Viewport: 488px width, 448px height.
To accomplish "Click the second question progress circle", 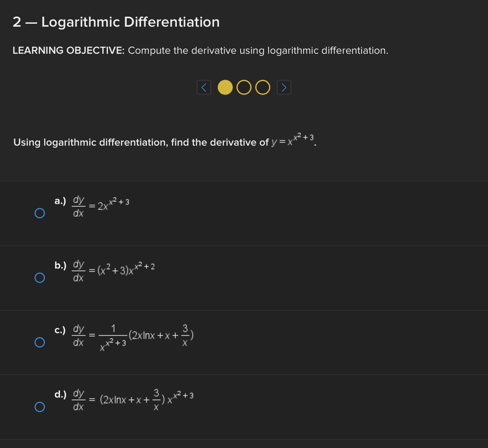I will pyautogui.click(x=244, y=88).
